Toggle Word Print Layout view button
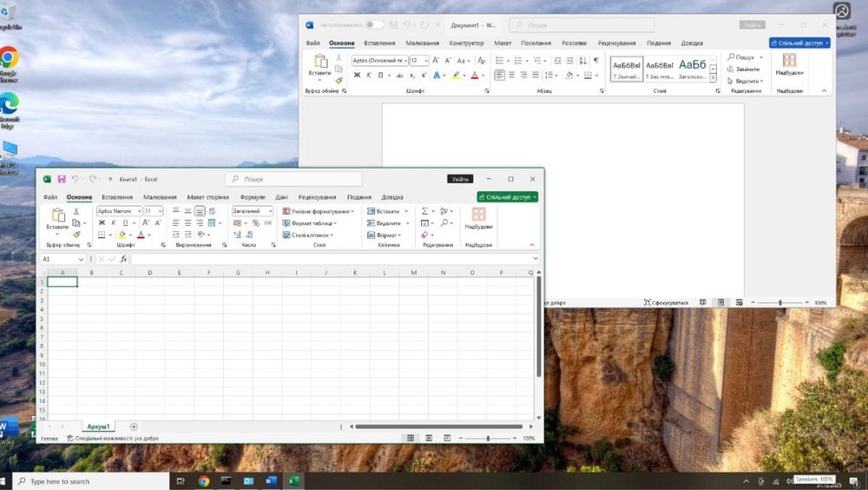The image size is (868, 490). (720, 302)
